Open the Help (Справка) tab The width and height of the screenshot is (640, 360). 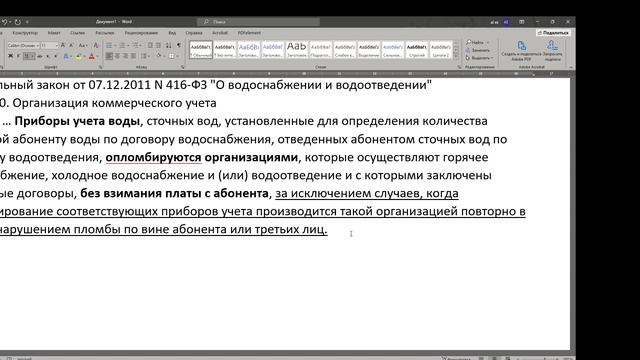tap(194, 33)
